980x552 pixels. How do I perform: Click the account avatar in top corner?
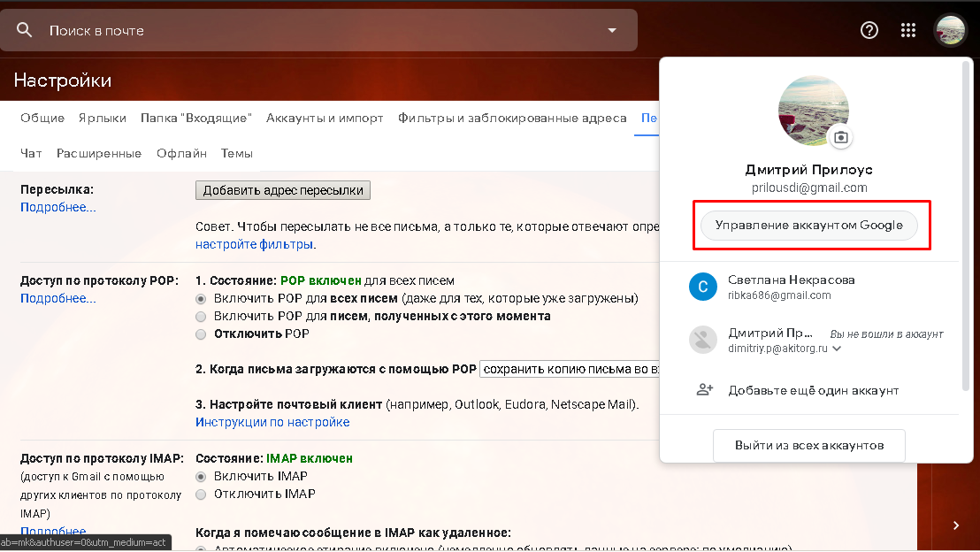pyautogui.click(x=950, y=30)
